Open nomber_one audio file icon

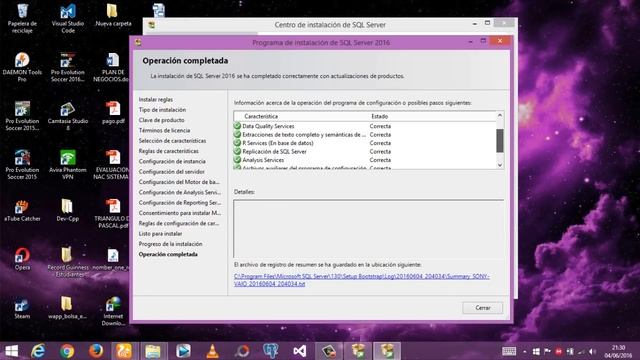pyautogui.click(x=111, y=259)
